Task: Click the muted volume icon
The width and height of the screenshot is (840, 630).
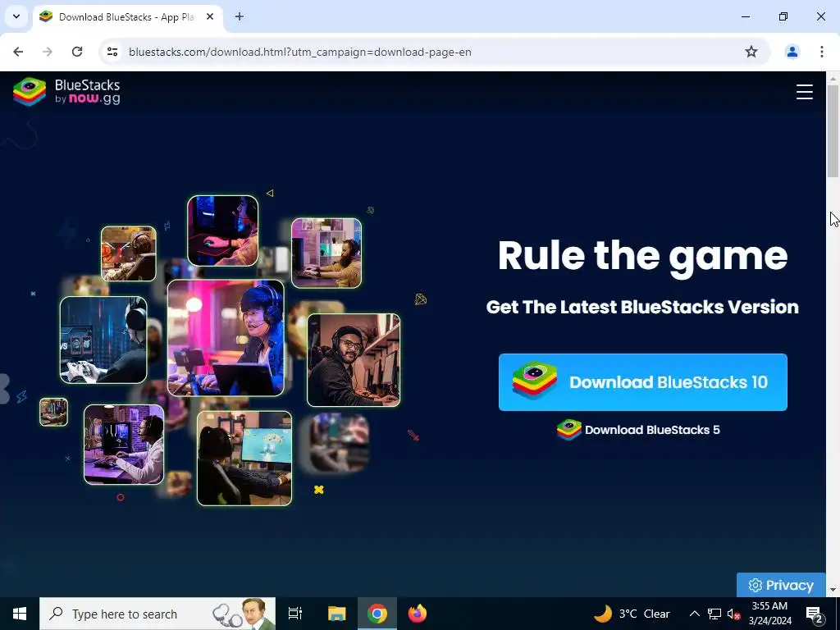Action: tap(733, 614)
